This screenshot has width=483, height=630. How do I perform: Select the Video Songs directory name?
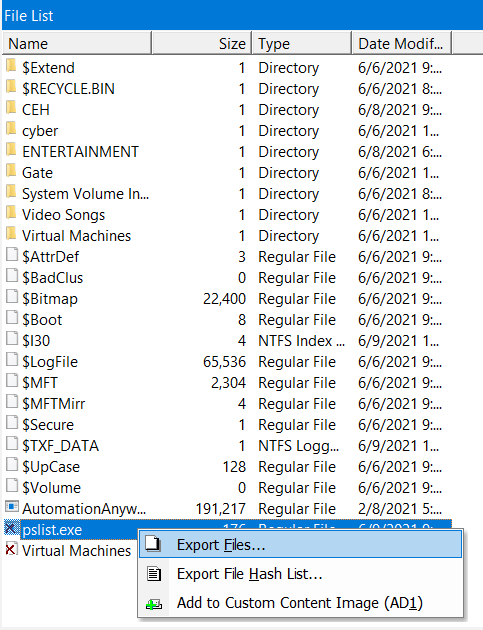pyautogui.click(x=63, y=215)
